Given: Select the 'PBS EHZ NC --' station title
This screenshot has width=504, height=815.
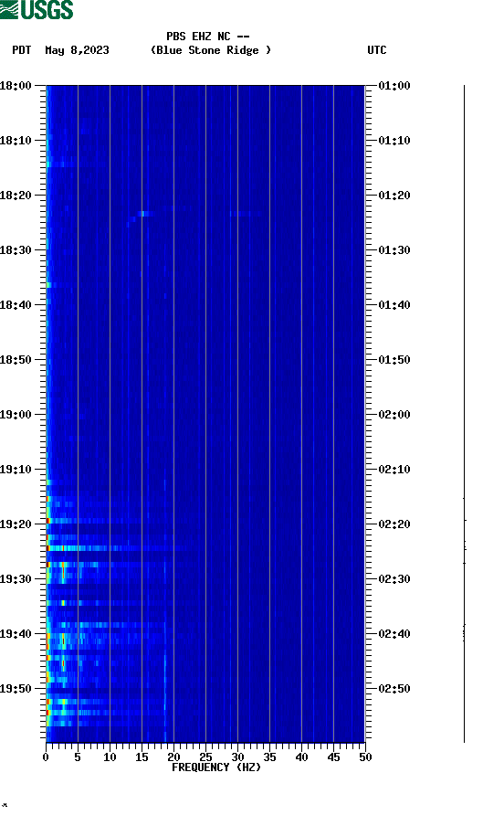Looking at the screenshot, I should tap(208, 37).
